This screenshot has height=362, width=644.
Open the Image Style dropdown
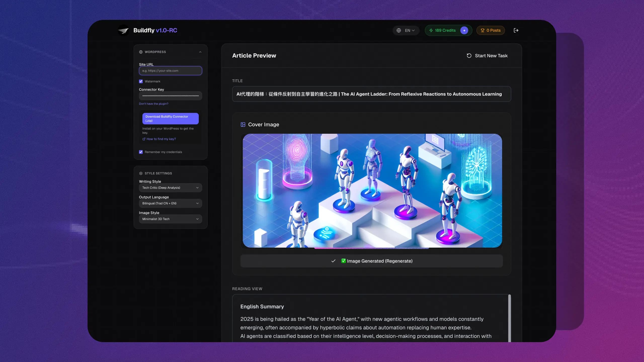coord(170,219)
